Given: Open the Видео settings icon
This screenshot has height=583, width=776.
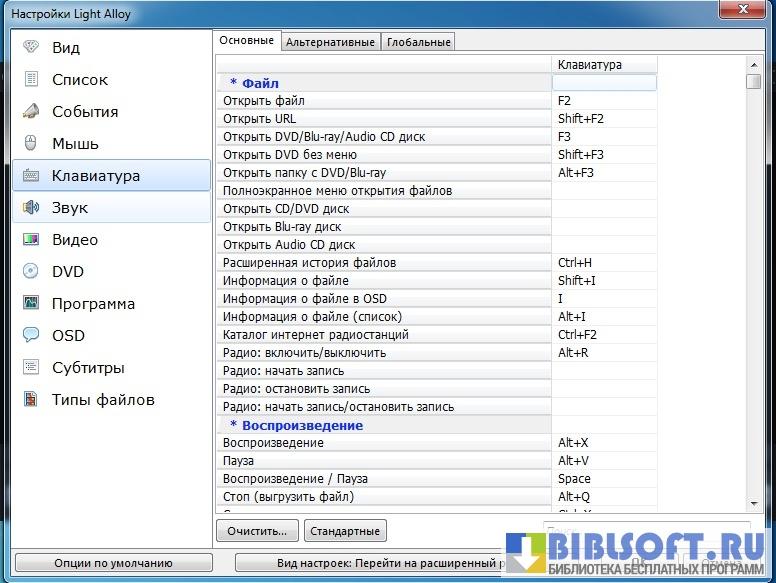Looking at the screenshot, I should pos(32,239).
